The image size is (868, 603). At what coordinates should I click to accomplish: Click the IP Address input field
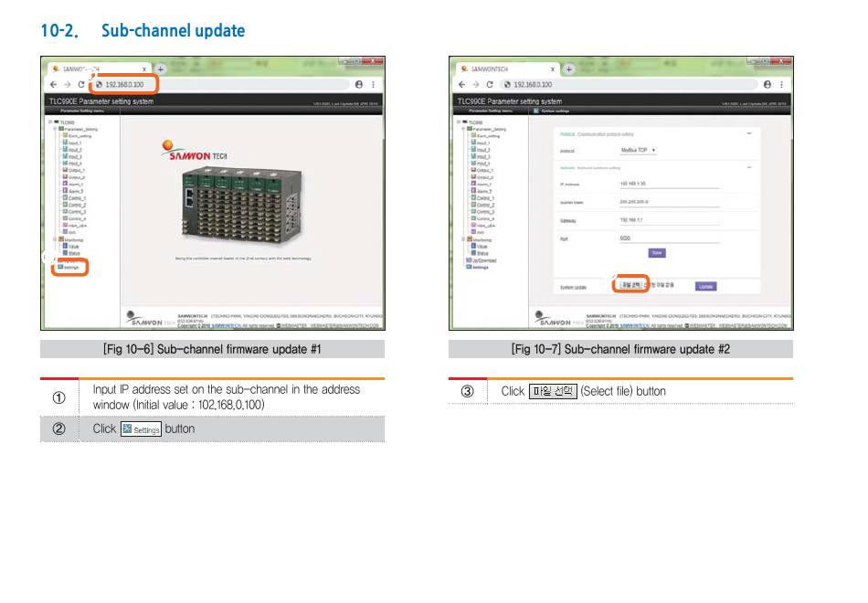669,184
